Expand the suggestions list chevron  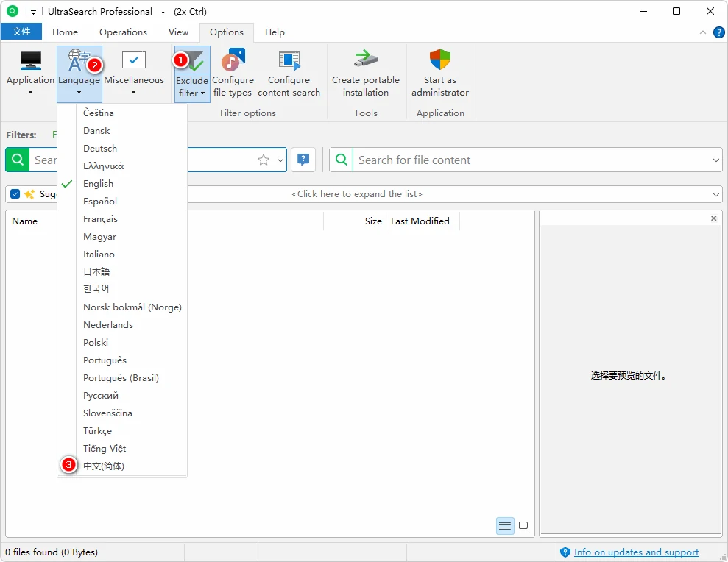pyautogui.click(x=716, y=194)
